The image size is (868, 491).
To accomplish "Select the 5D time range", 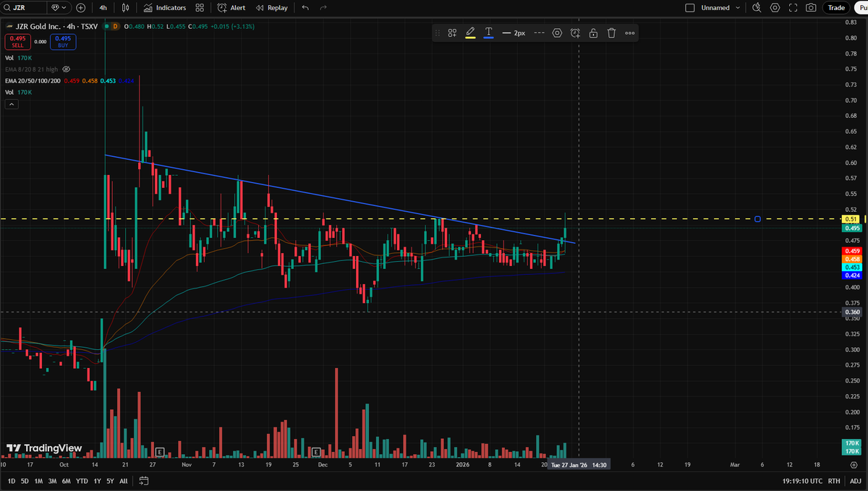I will [x=25, y=481].
